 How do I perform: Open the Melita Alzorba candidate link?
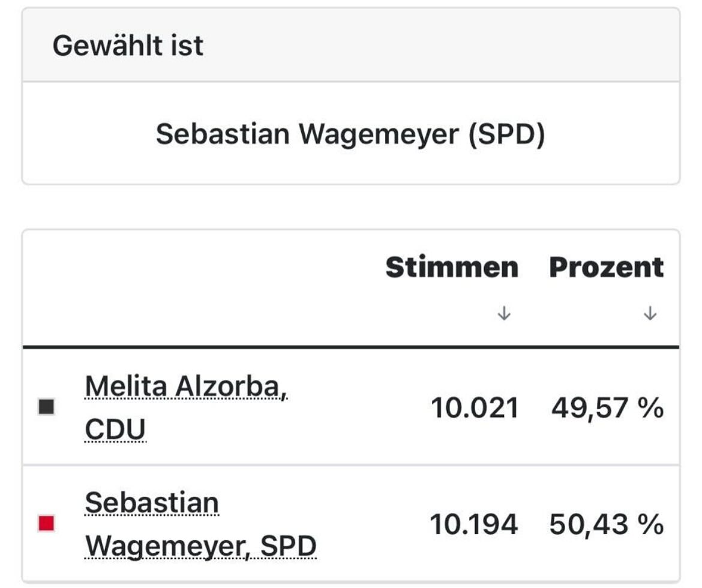186,387
